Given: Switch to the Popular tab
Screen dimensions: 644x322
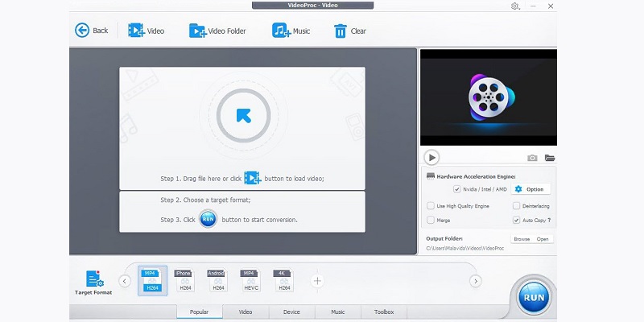Looking at the screenshot, I should (x=199, y=312).
